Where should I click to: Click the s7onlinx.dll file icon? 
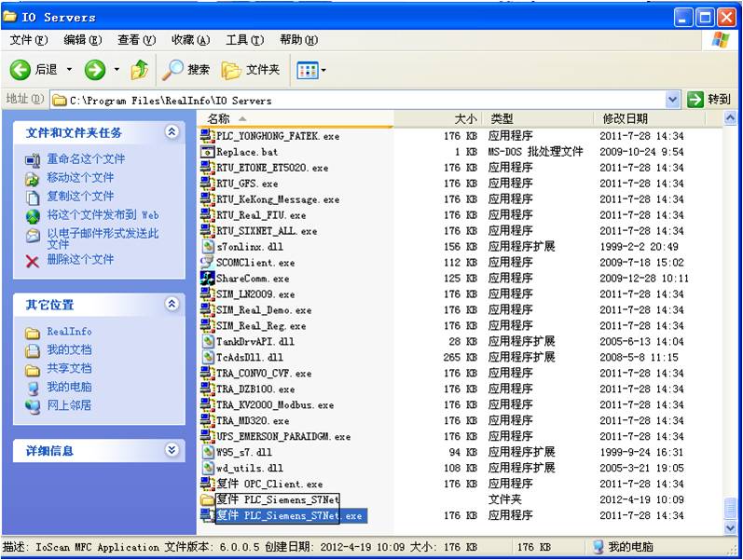point(208,247)
